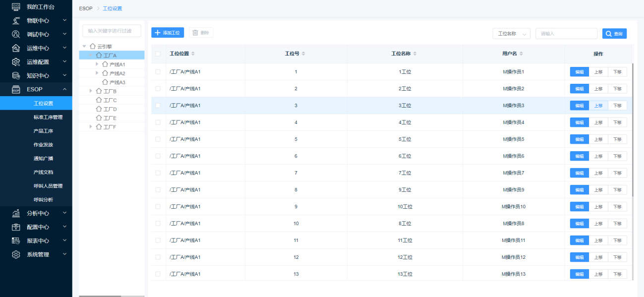Viewport: 644px width, 297px height.
Task: Click the house icon beside 工厂C
Action: tap(99, 100)
